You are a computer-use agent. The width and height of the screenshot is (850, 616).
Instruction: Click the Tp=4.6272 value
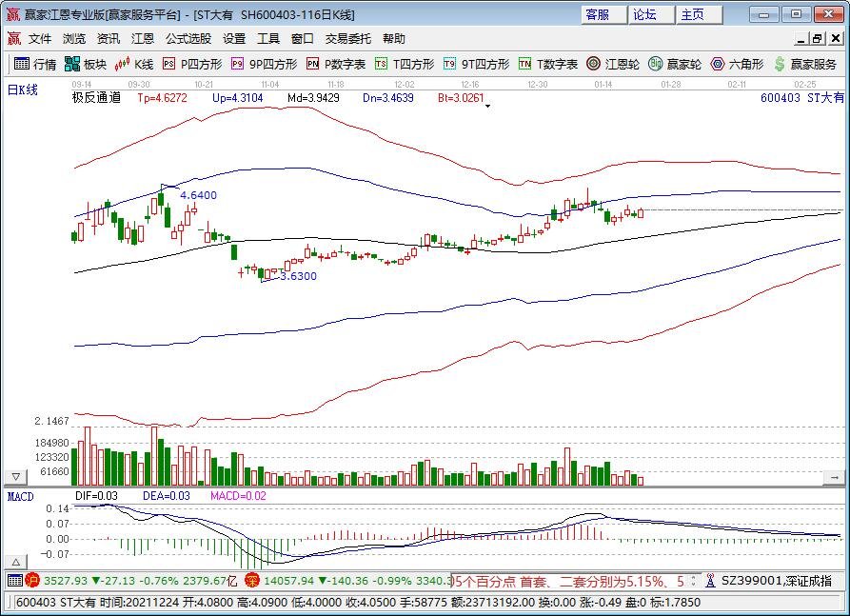162,98
